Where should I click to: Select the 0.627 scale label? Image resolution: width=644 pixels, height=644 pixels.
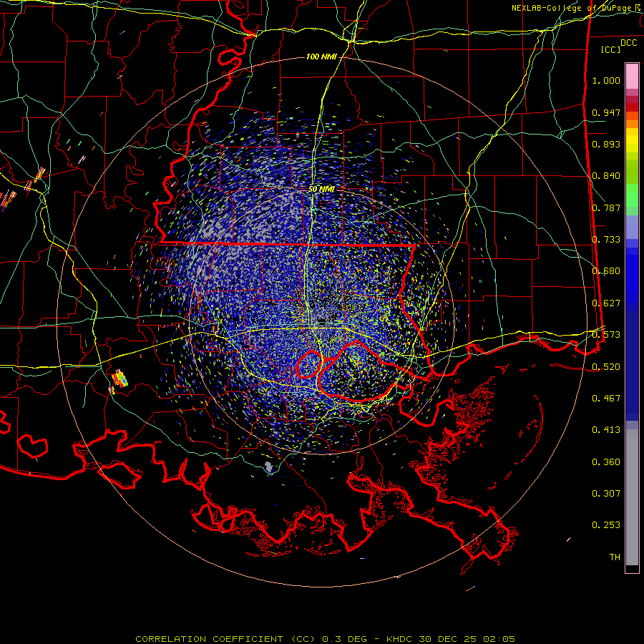606,303
